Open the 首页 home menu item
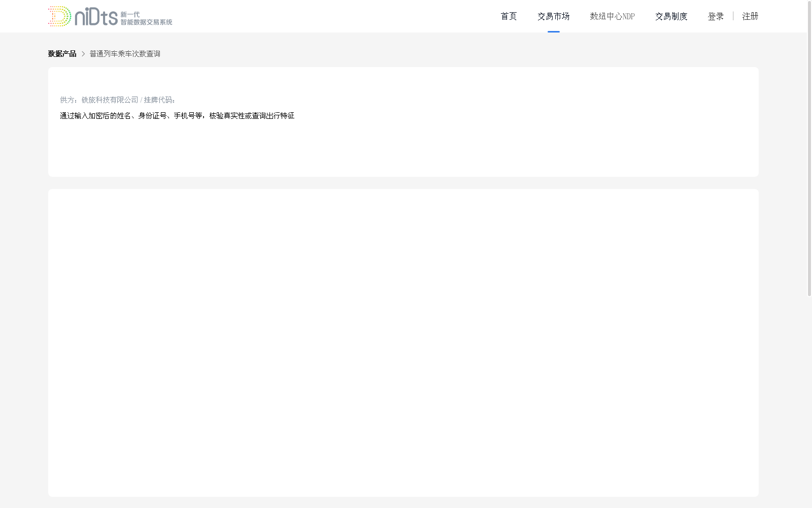This screenshot has width=812, height=508. click(x=509, y=16)
